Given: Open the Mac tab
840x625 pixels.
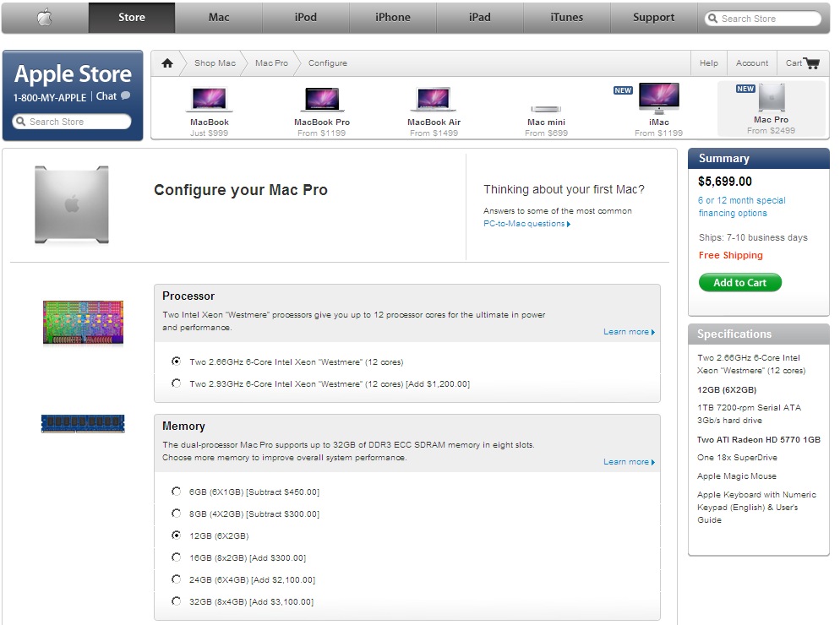Looking at the screenshot, I should click(219, 18).
